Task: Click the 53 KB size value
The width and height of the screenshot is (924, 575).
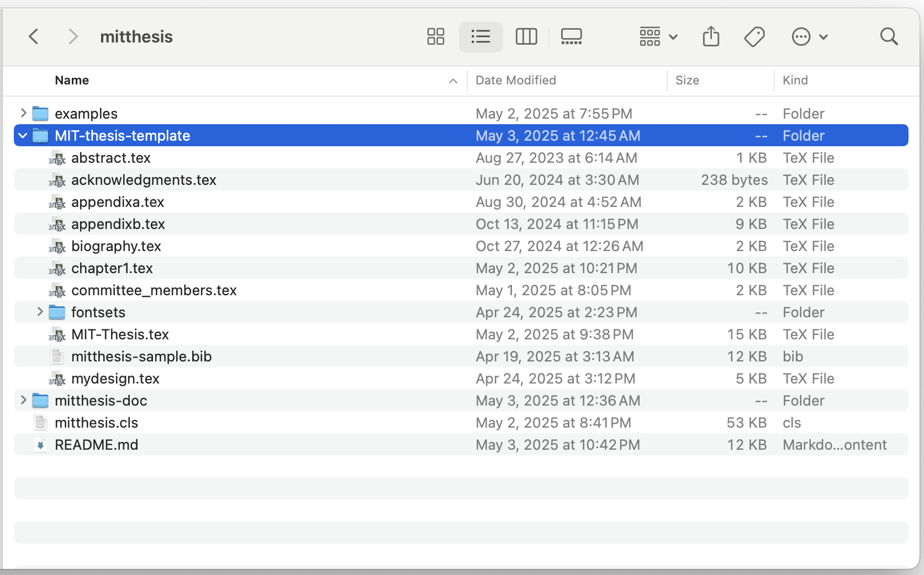Action: pyautogui.click(x=747, y=423)
